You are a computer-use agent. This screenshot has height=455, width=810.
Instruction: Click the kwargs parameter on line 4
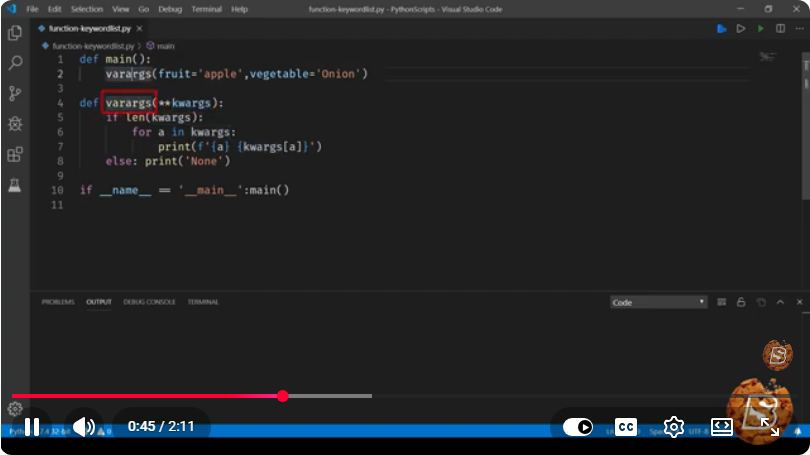191,103
